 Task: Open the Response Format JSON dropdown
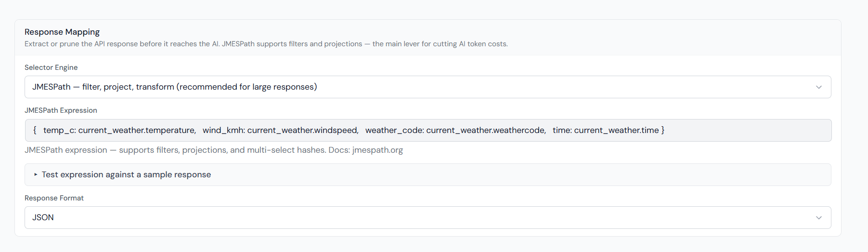(x=428, y=217)
